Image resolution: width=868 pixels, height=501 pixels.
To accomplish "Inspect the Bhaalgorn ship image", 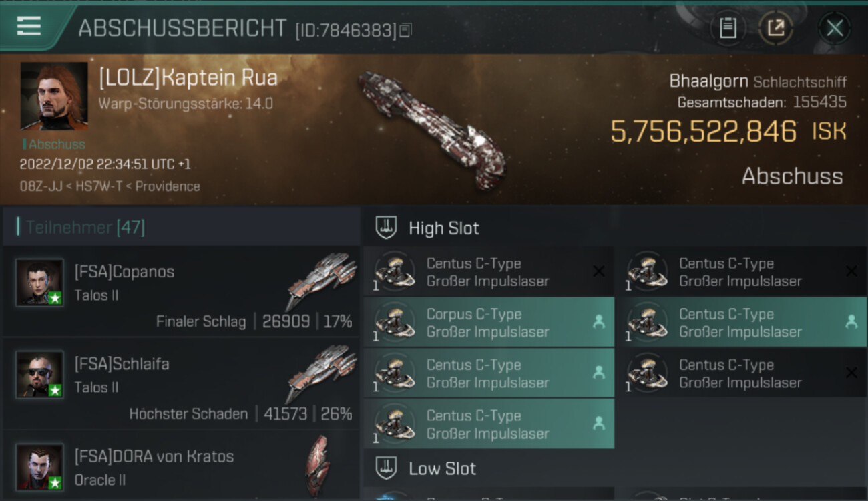I will 432,128.
